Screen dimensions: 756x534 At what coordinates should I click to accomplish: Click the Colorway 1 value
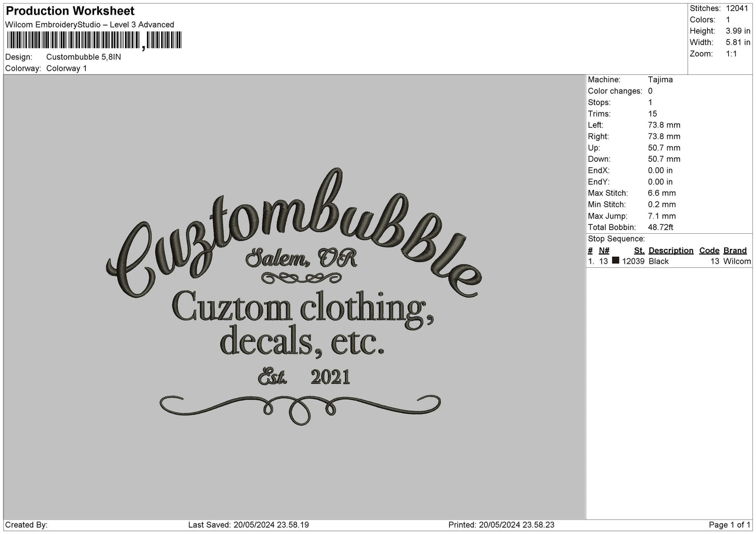(x=67, y=69)
